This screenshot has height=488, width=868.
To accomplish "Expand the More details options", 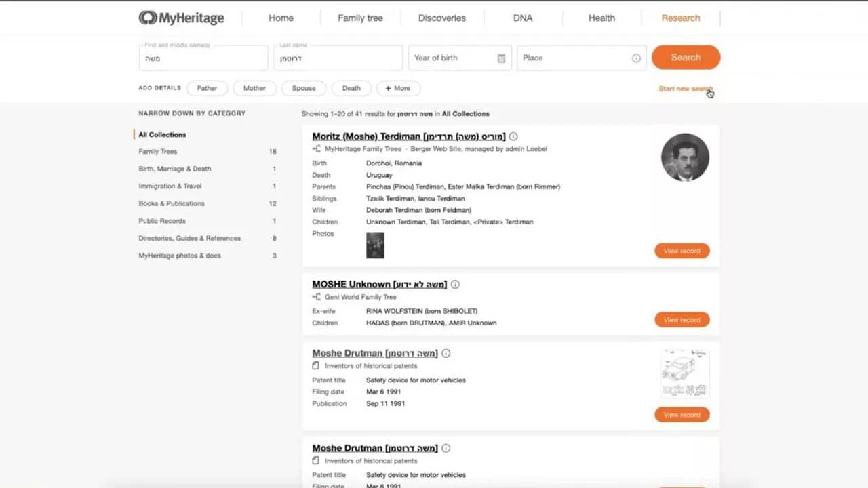I will click(398, 88).
